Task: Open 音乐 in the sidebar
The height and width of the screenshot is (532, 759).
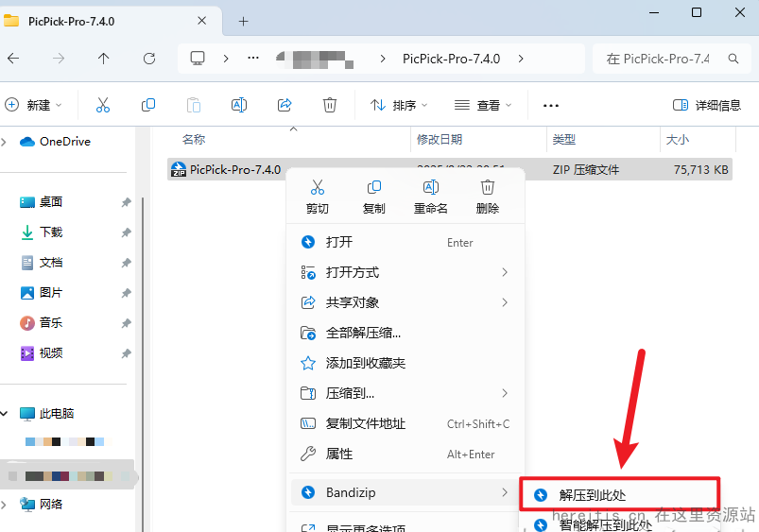Action: pyautogui.click(x=42, y=323)
